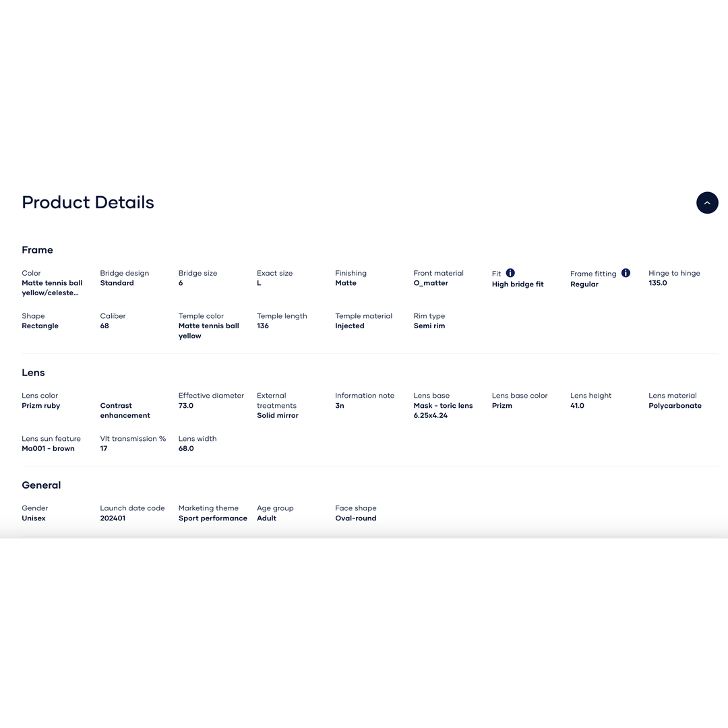Image resolution: width=728 pixels, height=728 pixels.
Task: Click the Prizm ruby lens color value
Action: click(x=41, y=405)
